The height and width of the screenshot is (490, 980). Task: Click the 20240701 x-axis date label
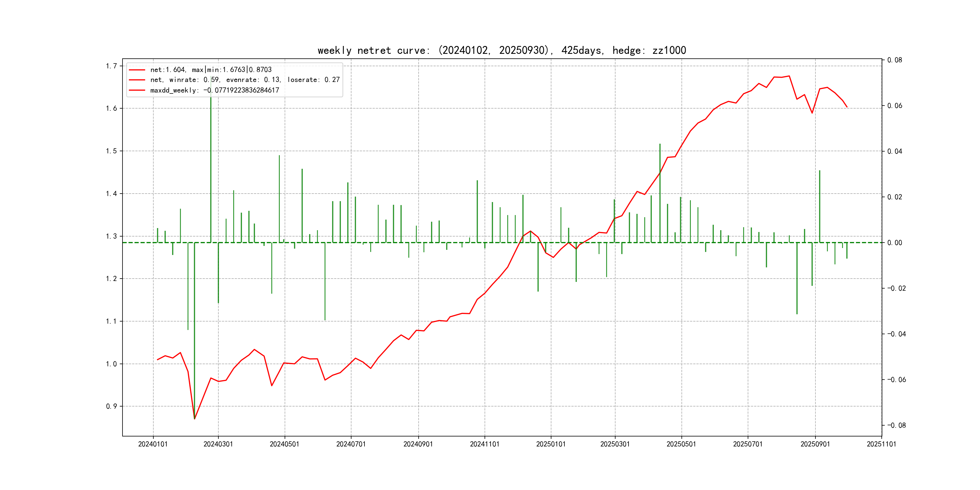tap(351, 444)
